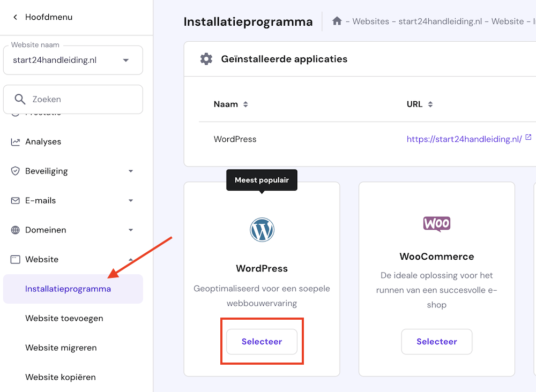Open Website toevoegen in sidebar
This screenshot has width=536, height=392.
pos(64,319)
